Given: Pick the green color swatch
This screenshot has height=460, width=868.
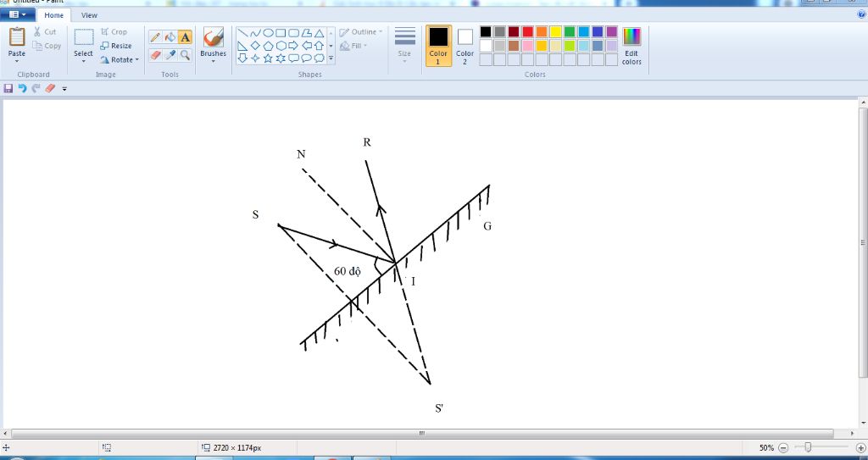Looking at the screenshot, I should (569, 31).
